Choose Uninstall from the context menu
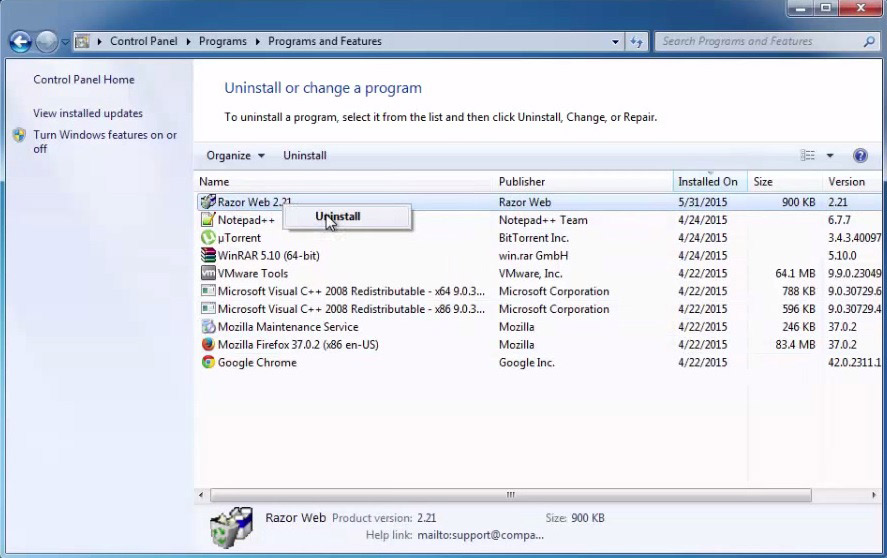The width and height of the screenshot is (887, 558). pos(338,217)
